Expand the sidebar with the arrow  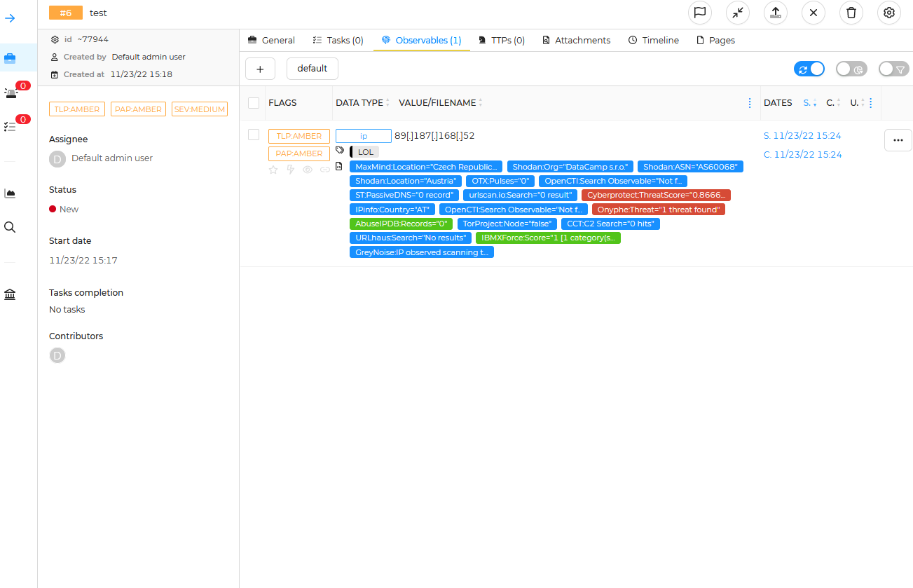point(11,18)
